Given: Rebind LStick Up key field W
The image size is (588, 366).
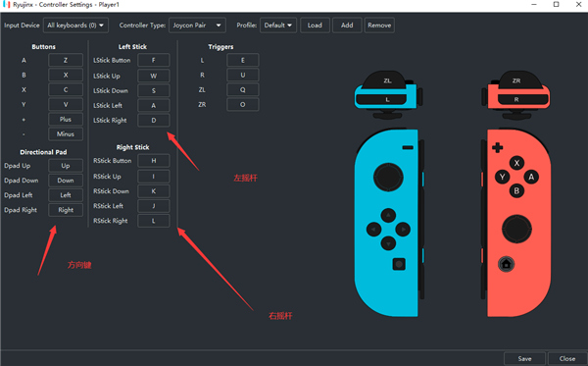Looking at the screenshot, I should coord(154,76).
